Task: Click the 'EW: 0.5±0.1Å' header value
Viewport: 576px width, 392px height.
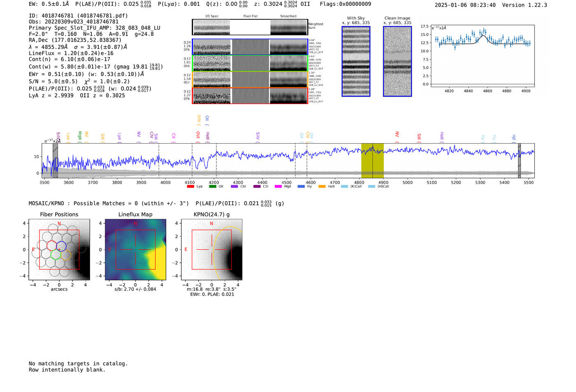Action: click(x=49, y=4)
